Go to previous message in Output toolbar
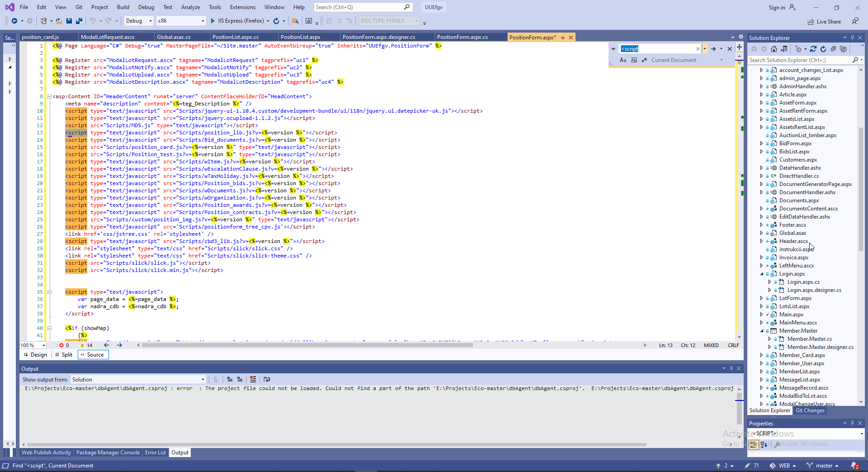This screenshot has width=868, height=472. [x=230, y=380]
